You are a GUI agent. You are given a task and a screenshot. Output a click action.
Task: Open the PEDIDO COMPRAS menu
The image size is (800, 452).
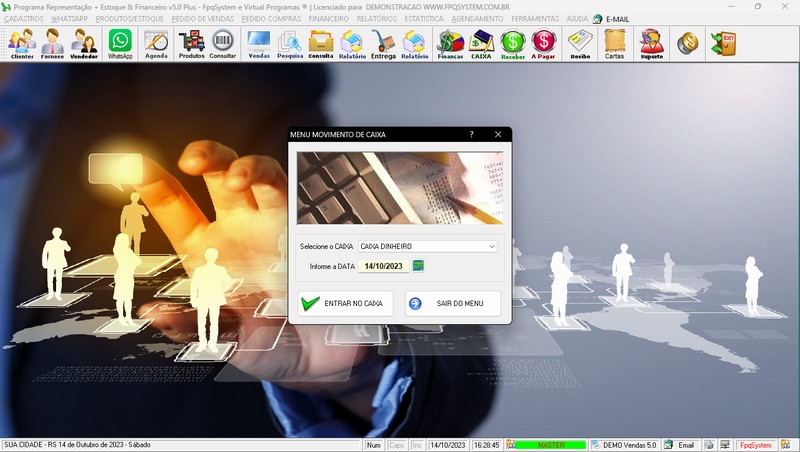coord(271,19)
